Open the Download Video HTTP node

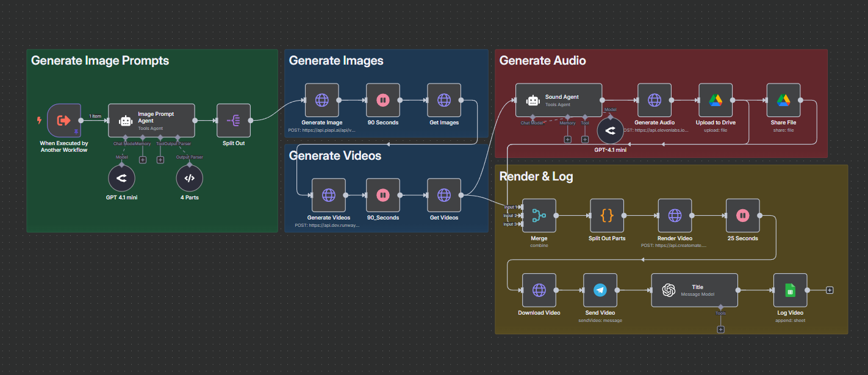tap(539, 290)
